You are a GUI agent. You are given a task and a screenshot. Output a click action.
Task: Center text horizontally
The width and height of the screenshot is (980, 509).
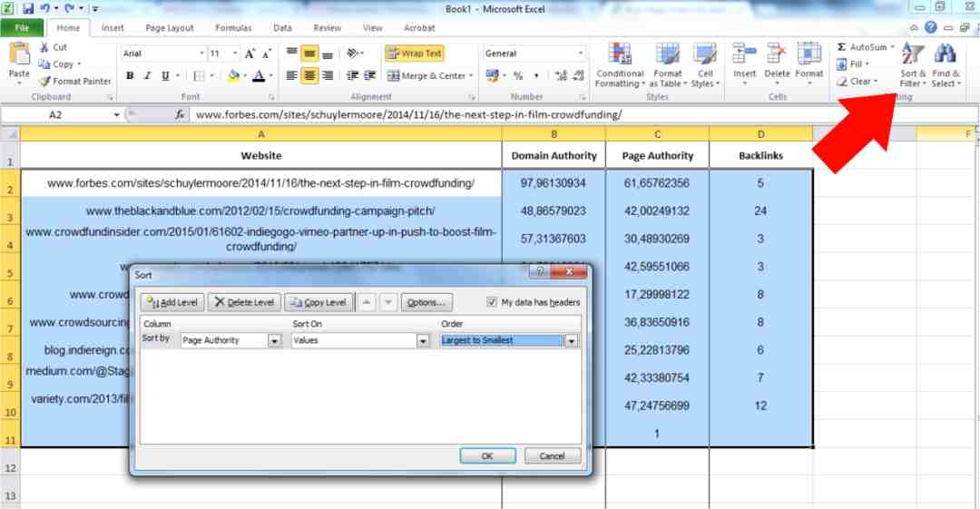coord(309,75)
